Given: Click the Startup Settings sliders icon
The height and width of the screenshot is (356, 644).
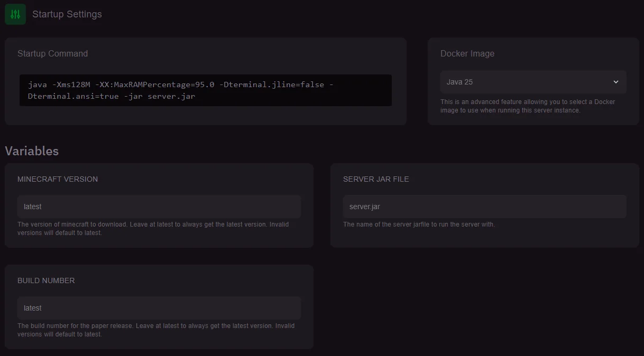Looking at the screenshot, I should pyautogui.click(x=15, y=14).
